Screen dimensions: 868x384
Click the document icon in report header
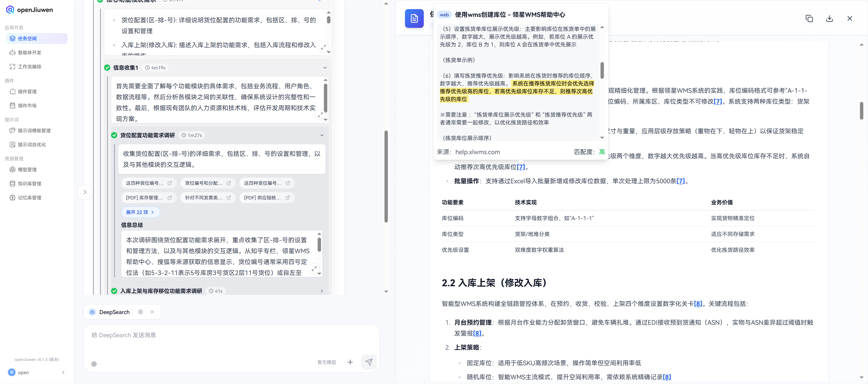click(x=414, y=18)
